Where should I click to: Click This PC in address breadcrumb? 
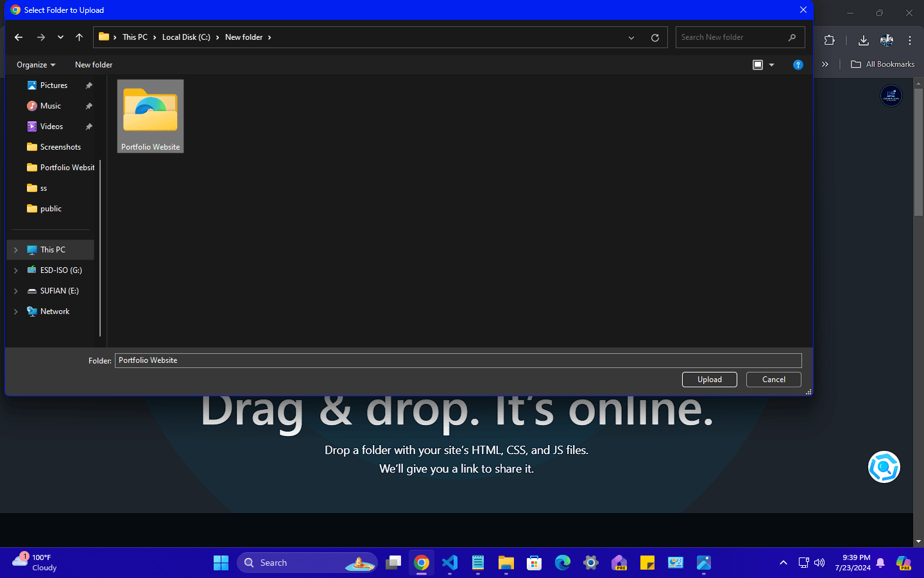coord(135,37)
